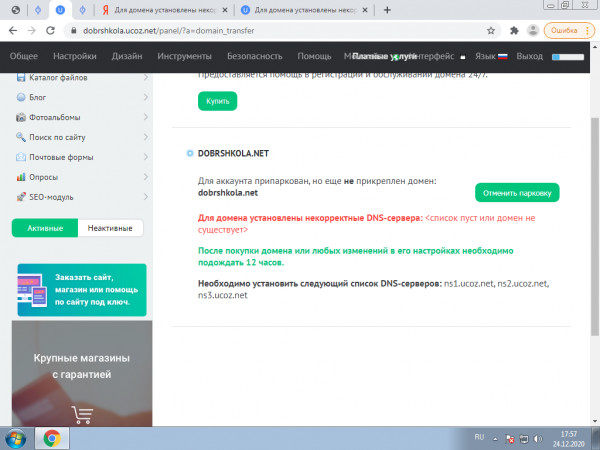Screen dimensions: 600x450
Task: Click the Ошибка update button
Action: pyautogui.click(x=569, y=31)
